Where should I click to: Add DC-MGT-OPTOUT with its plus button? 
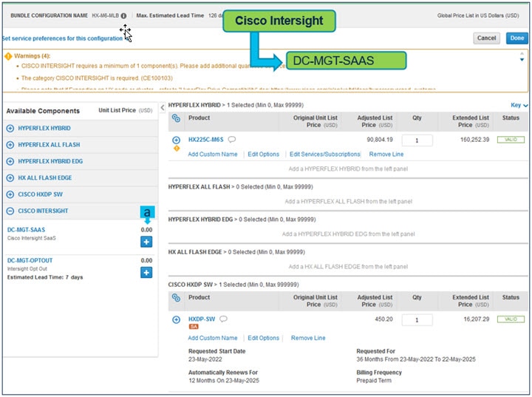click(x=146, y=272)
